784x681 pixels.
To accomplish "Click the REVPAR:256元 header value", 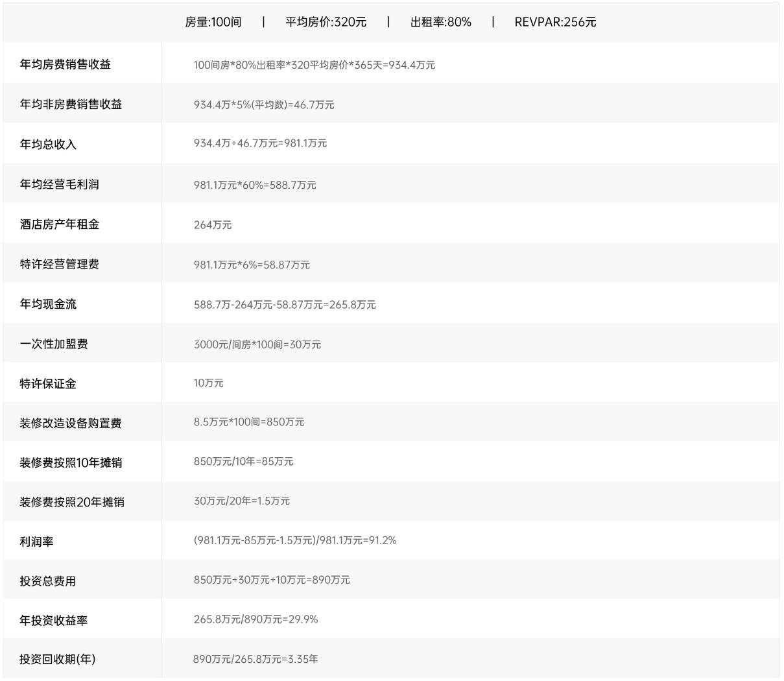I will click(x=555, y=22).
